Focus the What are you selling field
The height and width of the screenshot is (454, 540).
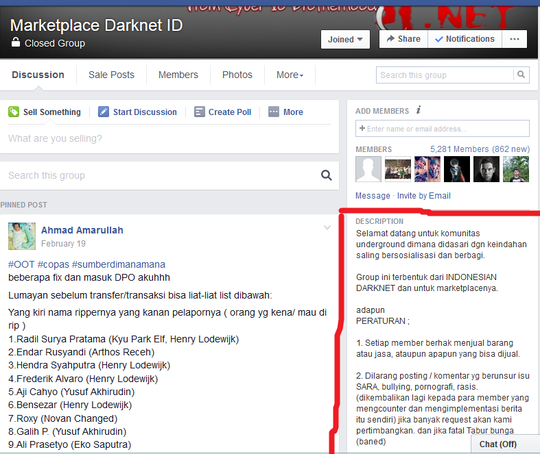pyautogui.click(x=169, y=138)
